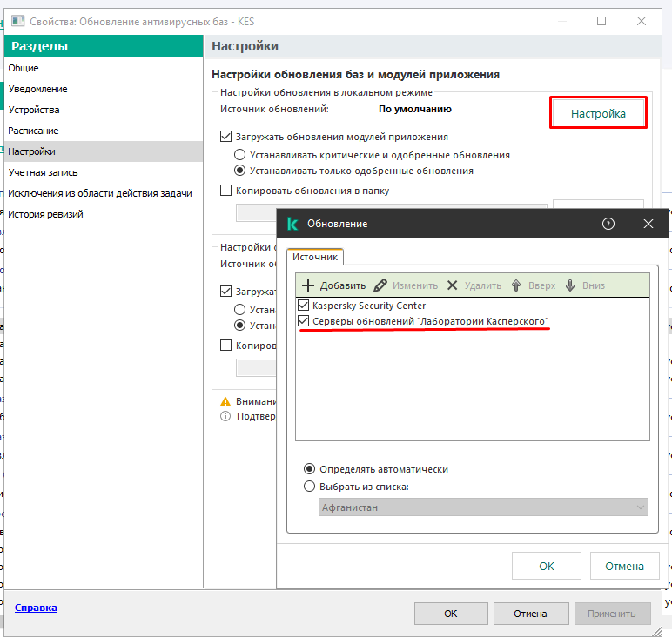Open the Учетная запись section
The image size is (672, 638).
pyautogui.click(x=104, y=172)
